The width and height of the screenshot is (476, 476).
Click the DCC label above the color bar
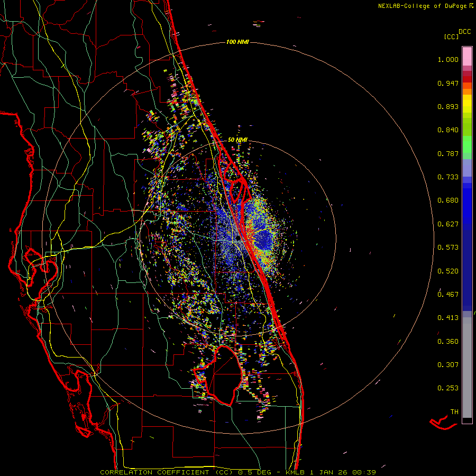pos(464,32)
